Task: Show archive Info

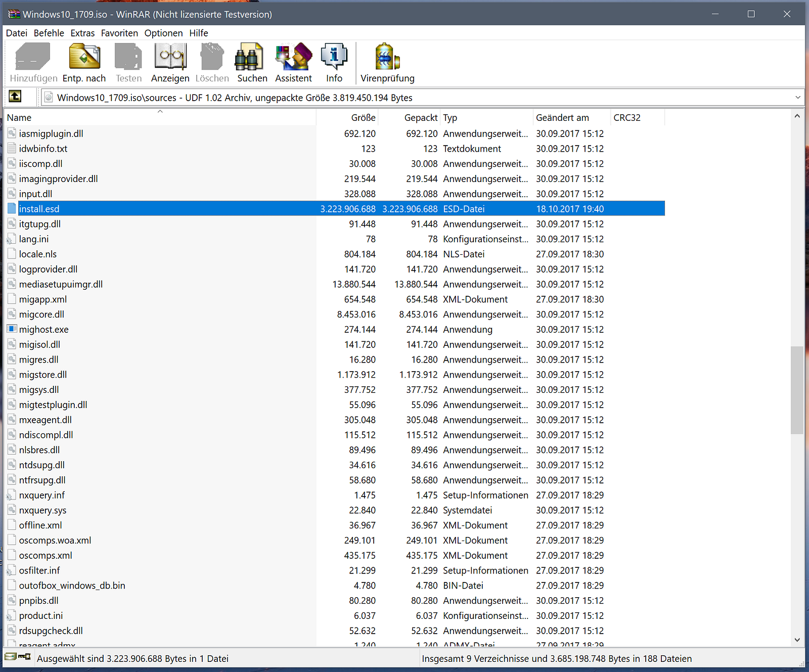Action: click(x=334, y=57)
